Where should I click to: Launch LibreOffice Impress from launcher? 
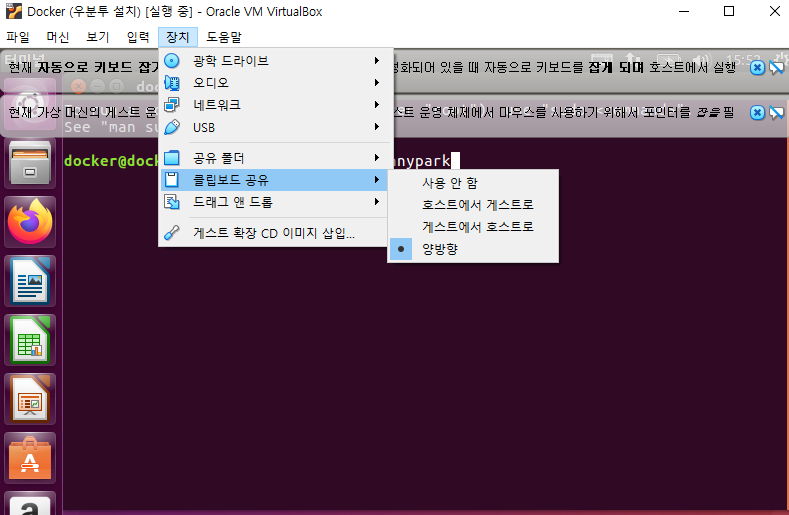(30, 398)
